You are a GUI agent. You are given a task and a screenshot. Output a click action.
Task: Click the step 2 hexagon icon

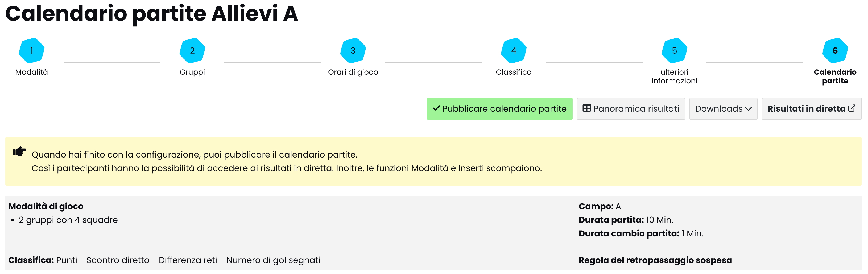(192, 51)
